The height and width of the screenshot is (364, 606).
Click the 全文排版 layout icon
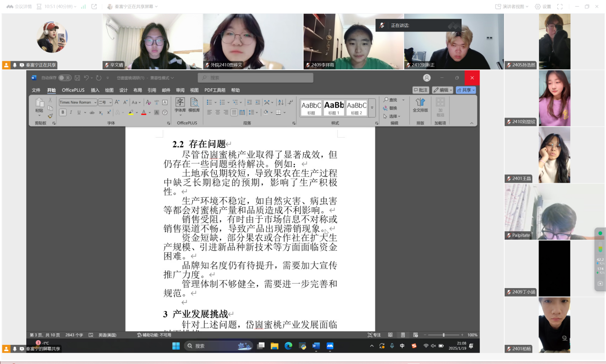[420, 105]
